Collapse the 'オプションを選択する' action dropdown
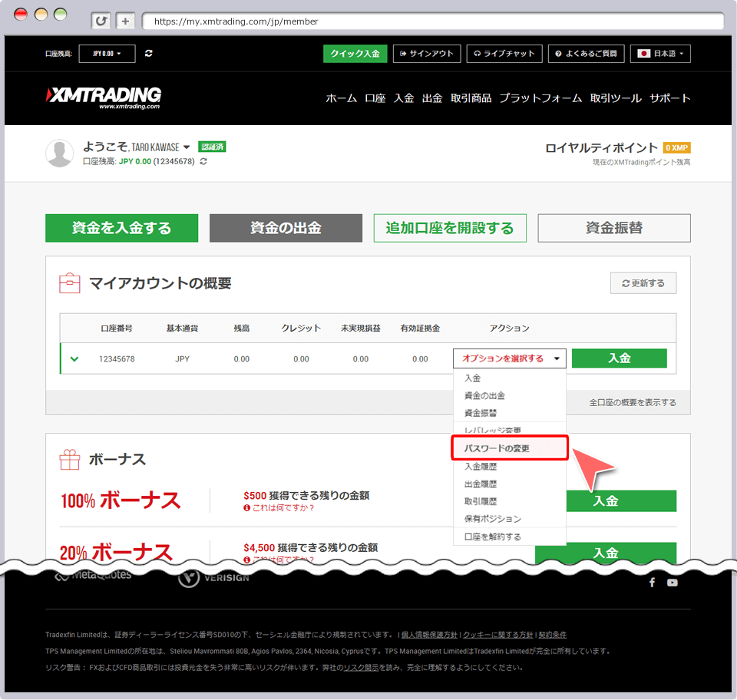 (510, 358)
